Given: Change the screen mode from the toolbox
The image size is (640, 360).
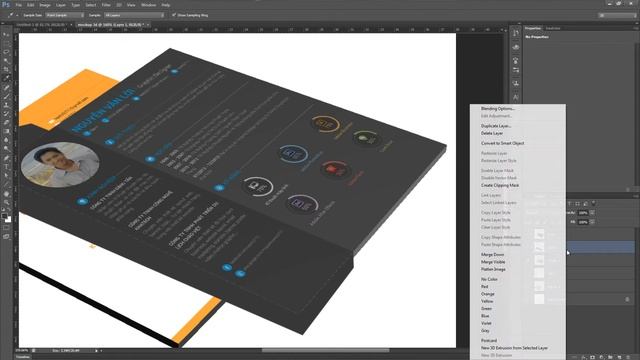Looking at the screenshot, I should (x=6, y=237).
